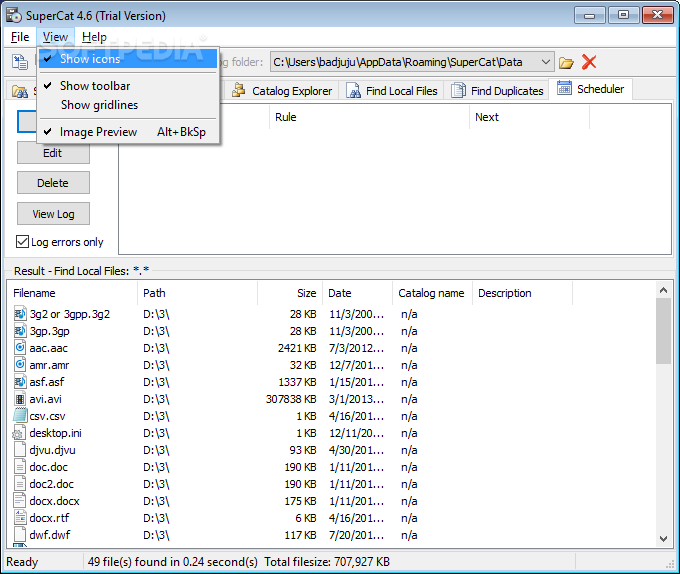Click the avi.avi film icon

pos(20,398)
